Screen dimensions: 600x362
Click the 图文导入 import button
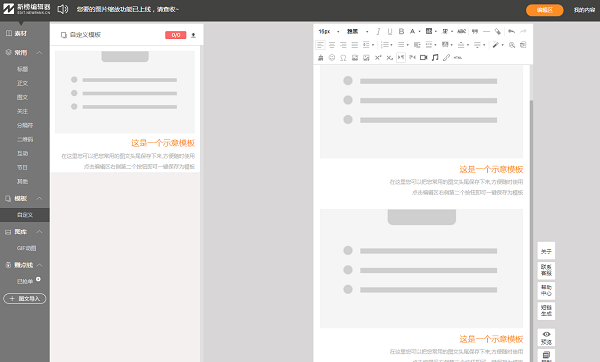point(25,298)
